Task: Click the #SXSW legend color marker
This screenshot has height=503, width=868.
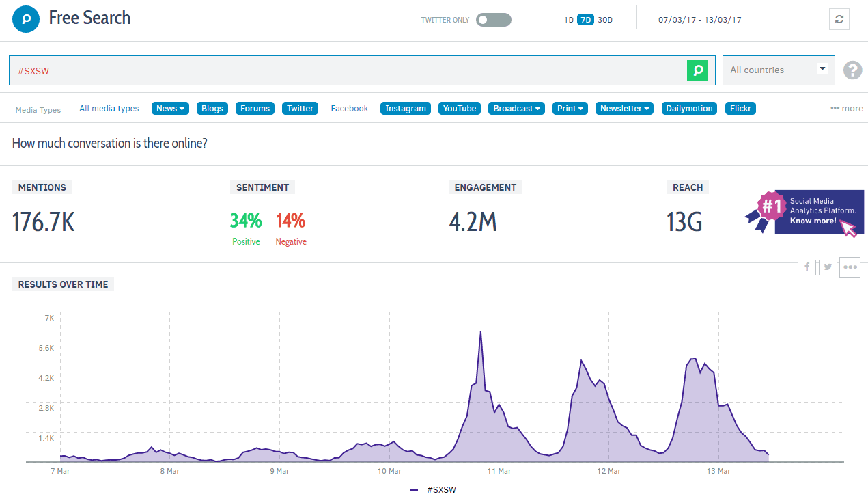Action: click(x=413, y=490)
